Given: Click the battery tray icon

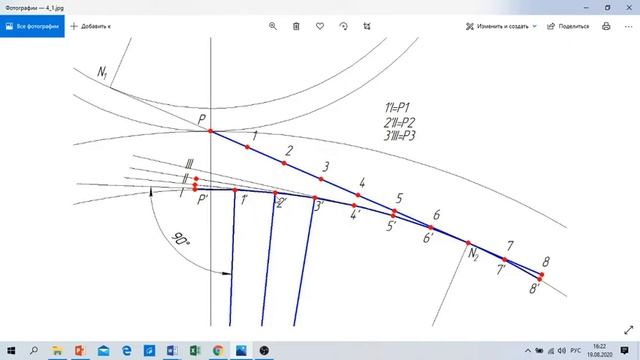Looking at the screenshot, I should (x=539, y=351).
